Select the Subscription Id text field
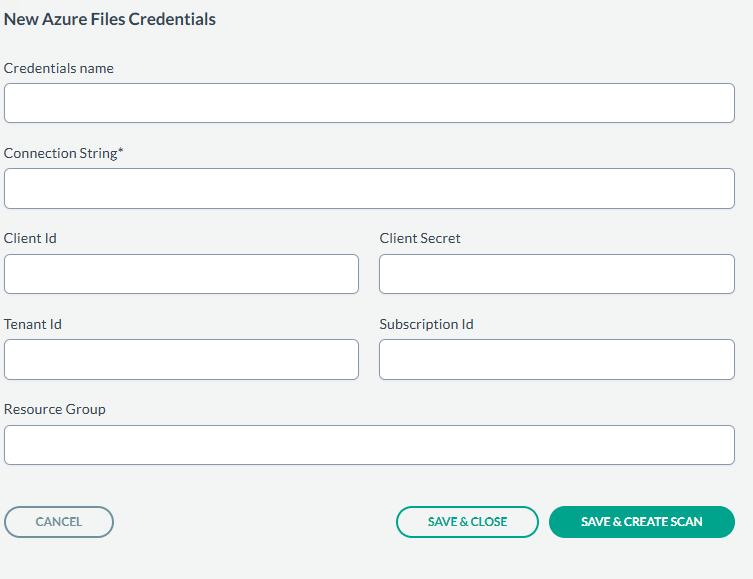The image size is (753, 579). 556,359
